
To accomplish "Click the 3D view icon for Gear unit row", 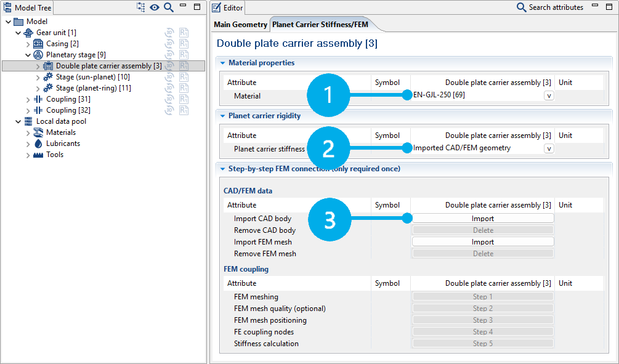I will pyautogui.click(x=169, y=33).
